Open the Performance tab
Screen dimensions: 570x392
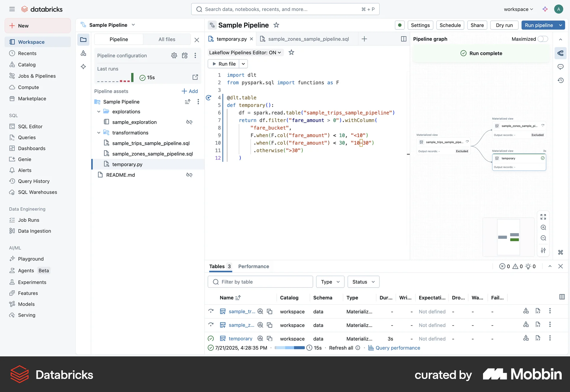(253, 266)
